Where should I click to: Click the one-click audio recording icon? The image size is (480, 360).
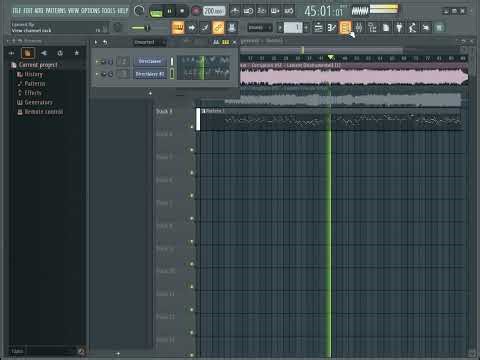(x=426, y=28)
